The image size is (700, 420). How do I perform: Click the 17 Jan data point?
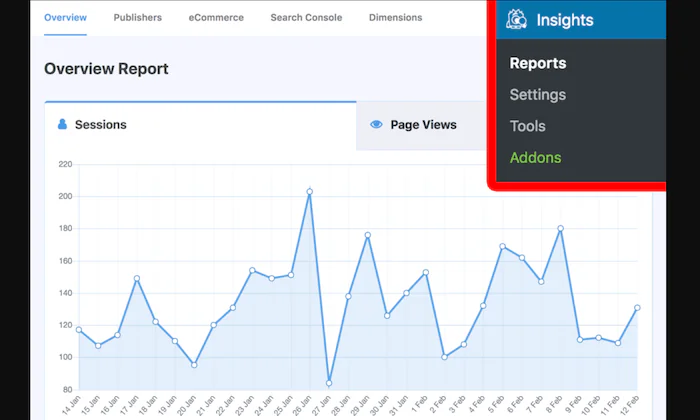tap(137, 278)
